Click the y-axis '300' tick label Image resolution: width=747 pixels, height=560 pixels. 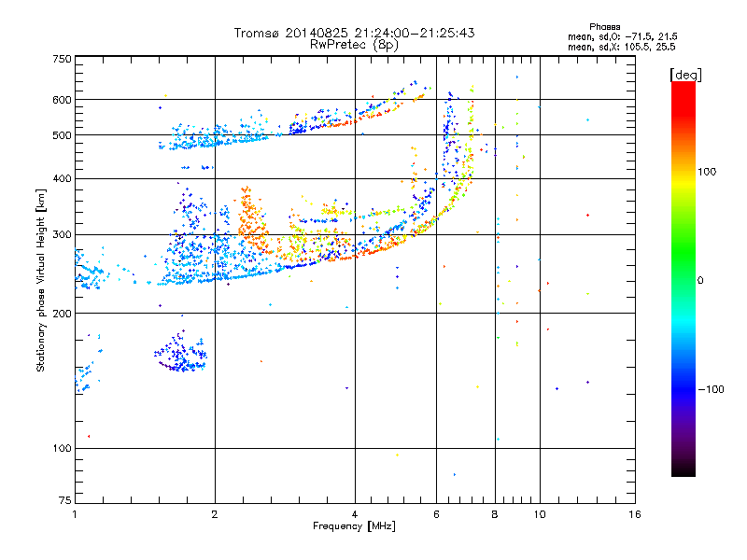[63, 235]
